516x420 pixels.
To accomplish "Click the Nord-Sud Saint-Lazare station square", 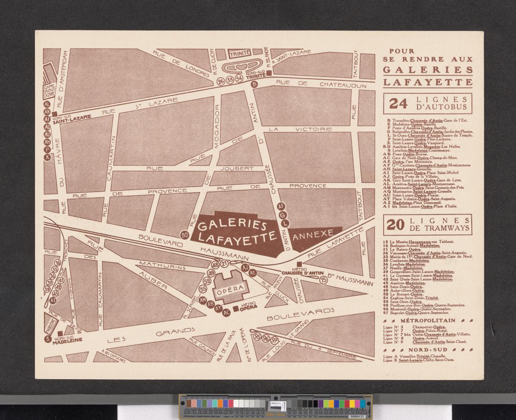I will (x=55, y=114).
